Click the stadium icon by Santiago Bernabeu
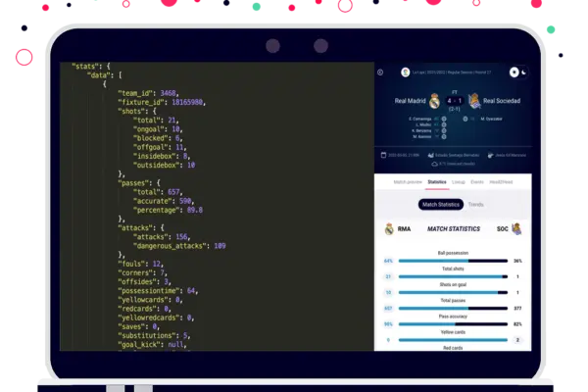The height and width of the screenshot is (392, 588). (x=431, y=155)
